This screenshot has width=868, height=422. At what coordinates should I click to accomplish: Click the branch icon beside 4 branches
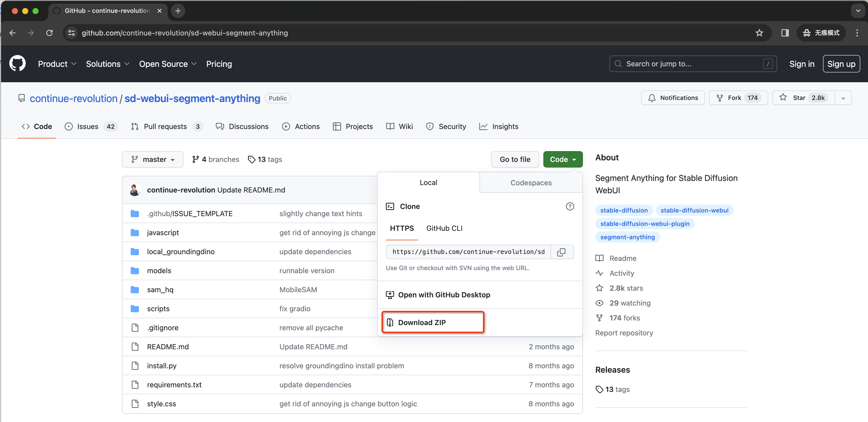point(196,160)
